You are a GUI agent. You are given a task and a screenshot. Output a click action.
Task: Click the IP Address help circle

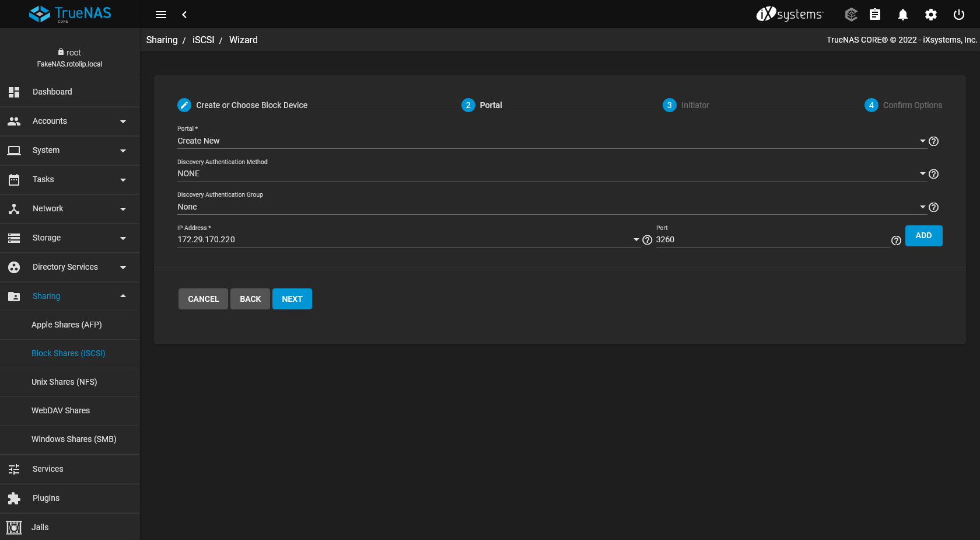point(647,239)
